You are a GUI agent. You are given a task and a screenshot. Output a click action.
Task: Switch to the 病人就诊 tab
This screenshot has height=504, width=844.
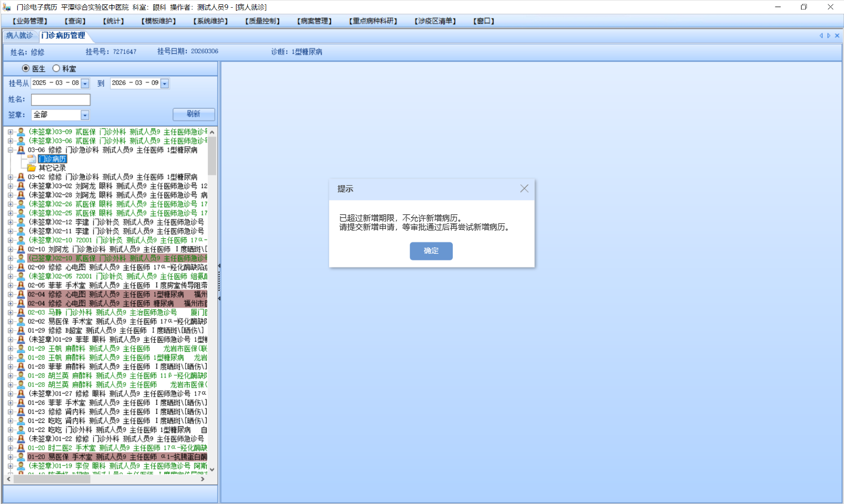click(x=20, y=36)
